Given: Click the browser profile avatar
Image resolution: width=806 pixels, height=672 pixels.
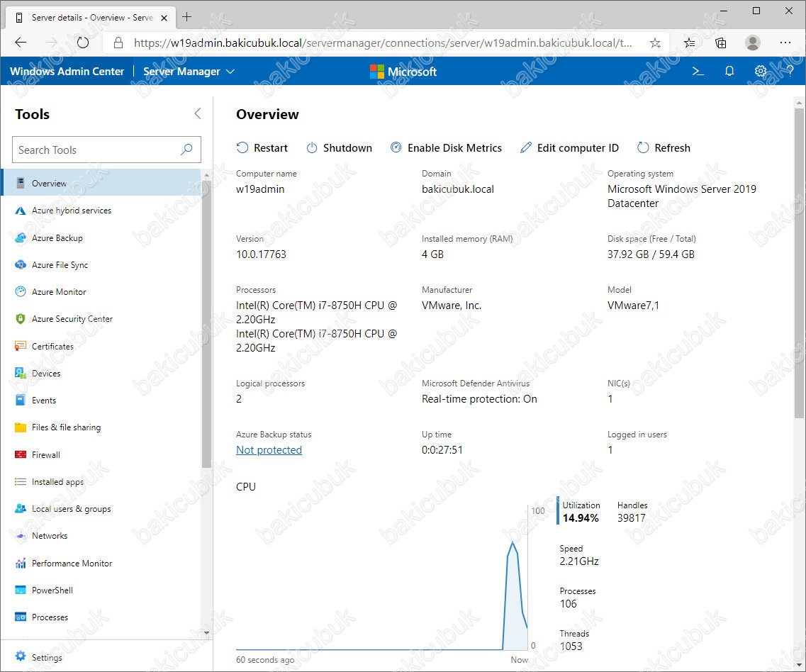Looking at the screenshot, I should 753,43.
